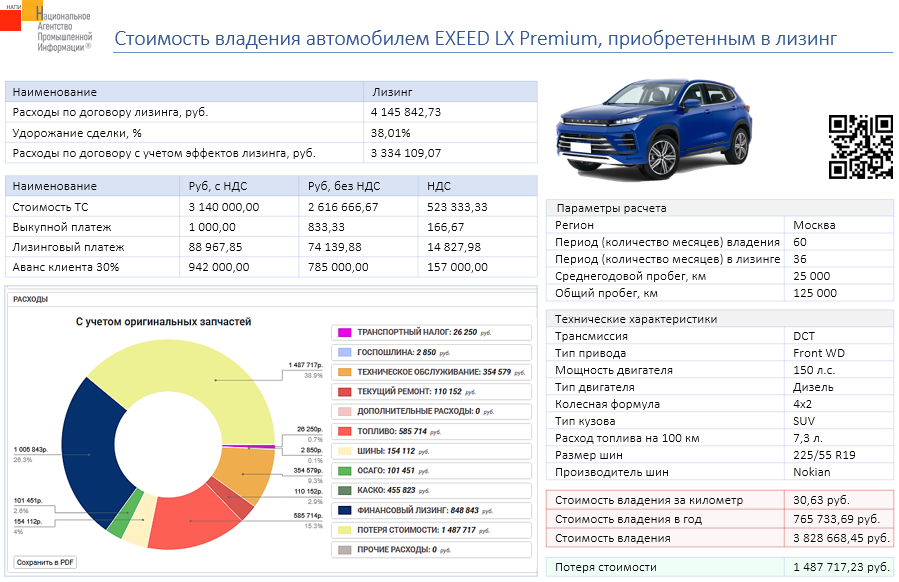Click the НДС column header
This screenshot has width=899, height=582.
click(x=439, y=186)
